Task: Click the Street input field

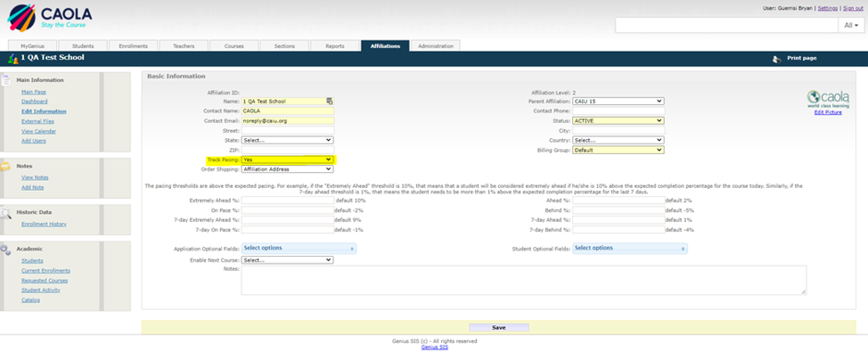Action: (288, 130)
